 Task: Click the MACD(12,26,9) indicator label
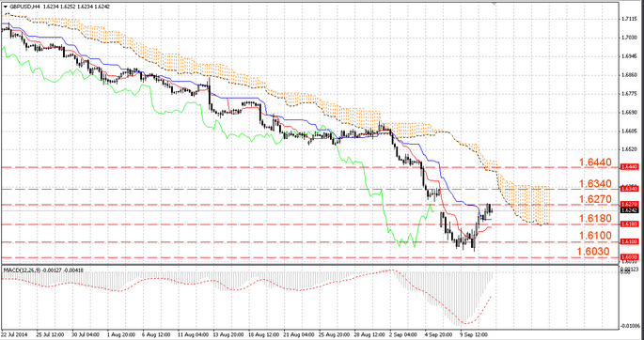click(23, 270)
